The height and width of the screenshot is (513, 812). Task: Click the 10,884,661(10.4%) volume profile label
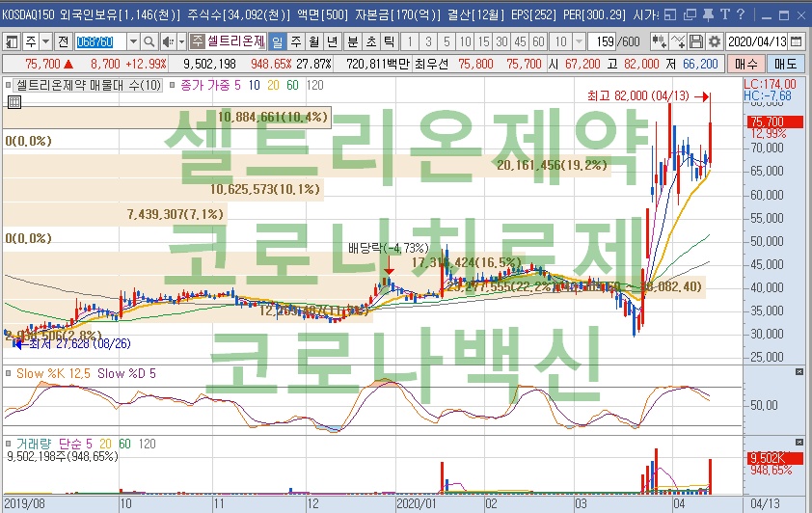(273, 117)
